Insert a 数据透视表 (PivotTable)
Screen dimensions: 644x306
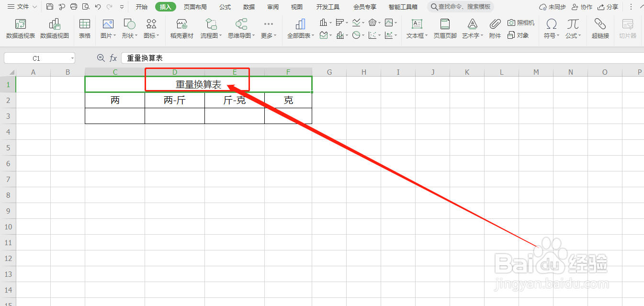coord(20,29)
